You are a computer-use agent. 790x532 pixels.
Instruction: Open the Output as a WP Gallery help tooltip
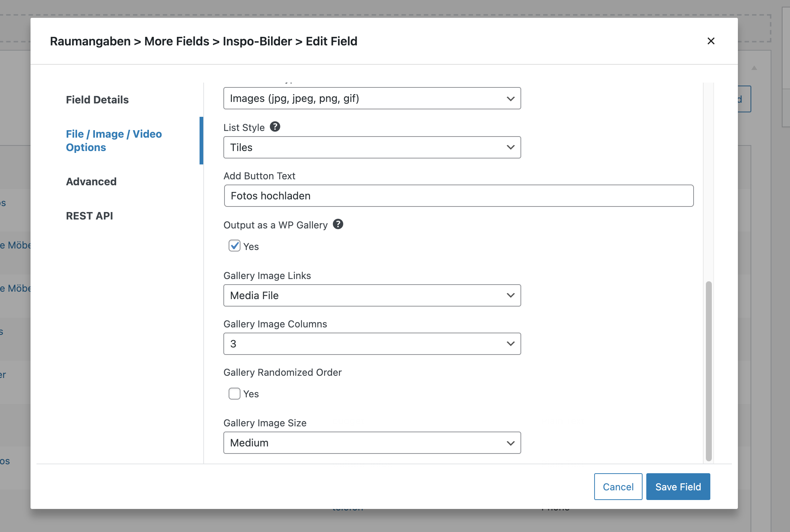(338, 224)
